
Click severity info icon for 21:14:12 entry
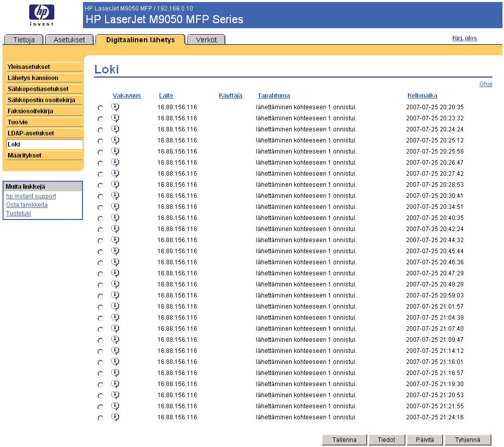115,351
